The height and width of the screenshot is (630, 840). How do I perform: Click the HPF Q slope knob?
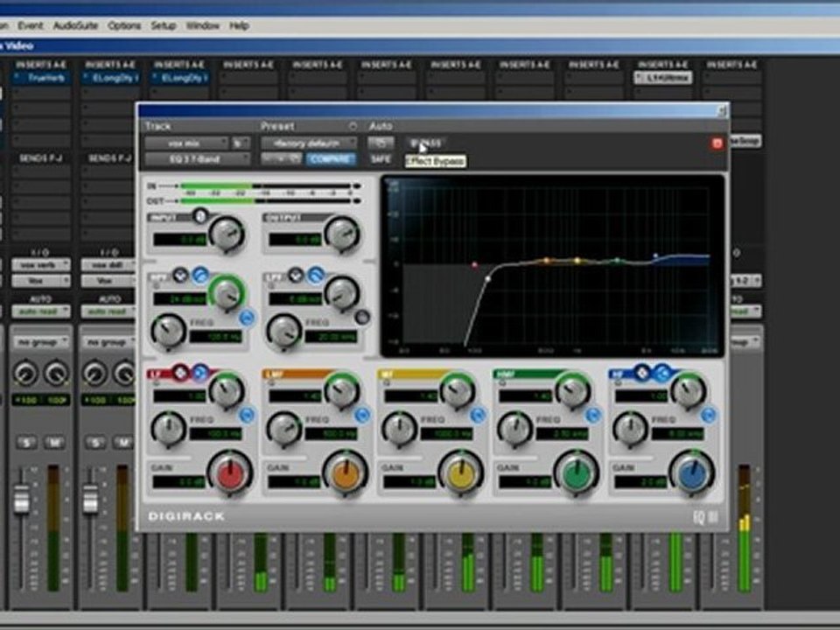227,294
